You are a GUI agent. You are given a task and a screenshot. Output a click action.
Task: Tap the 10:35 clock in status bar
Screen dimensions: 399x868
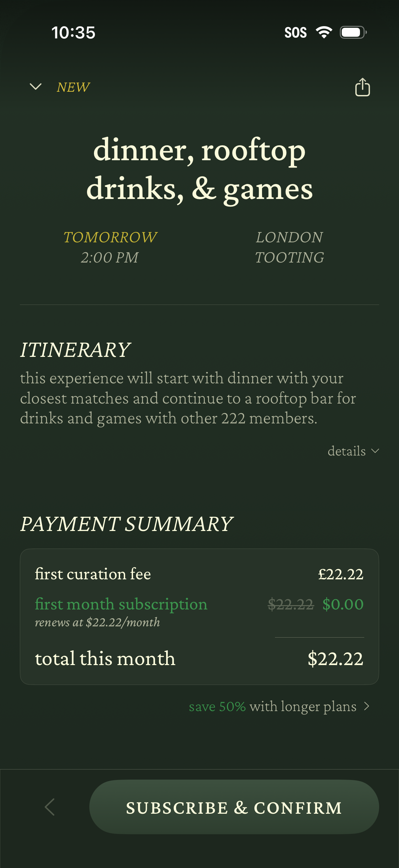coord(73,33)
